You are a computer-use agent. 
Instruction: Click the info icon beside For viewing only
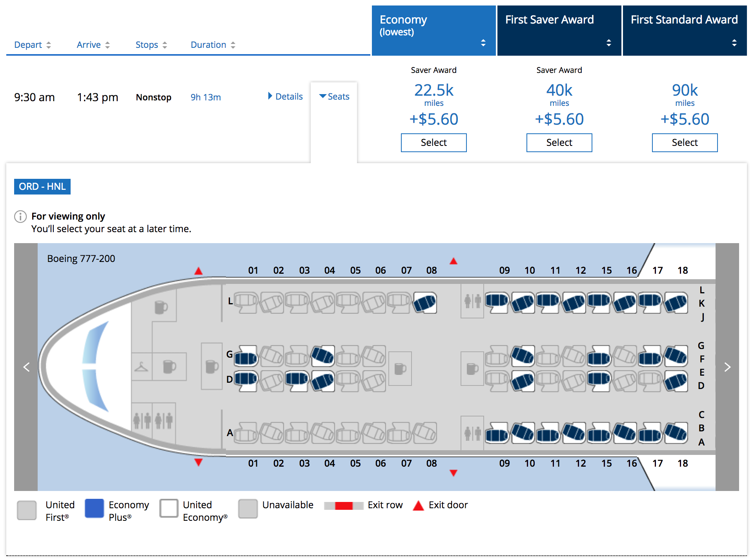(20, 216)
